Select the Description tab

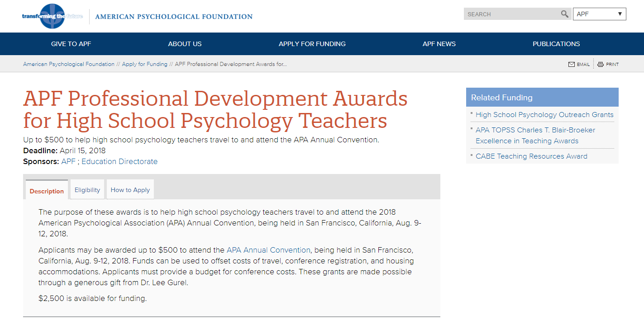click(47, 191)
